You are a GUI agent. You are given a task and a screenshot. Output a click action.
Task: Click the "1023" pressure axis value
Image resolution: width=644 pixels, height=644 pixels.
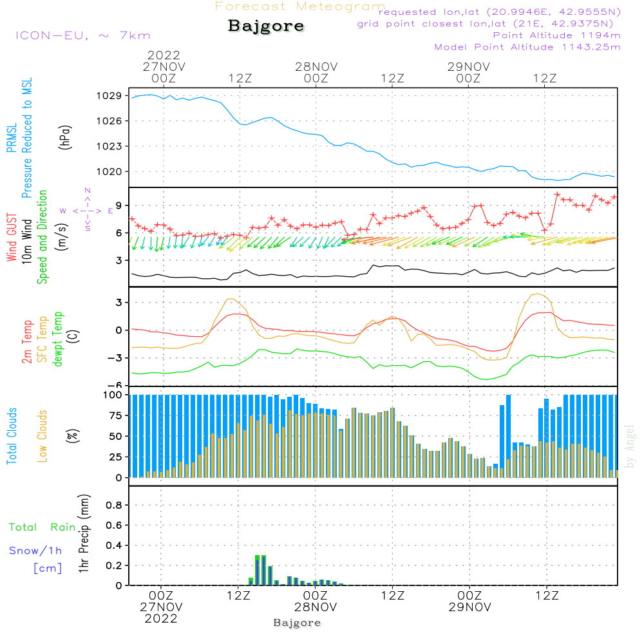pos(109,146)
